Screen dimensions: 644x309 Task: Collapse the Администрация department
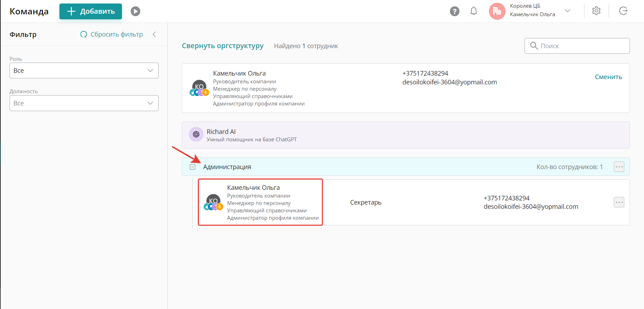193,167
